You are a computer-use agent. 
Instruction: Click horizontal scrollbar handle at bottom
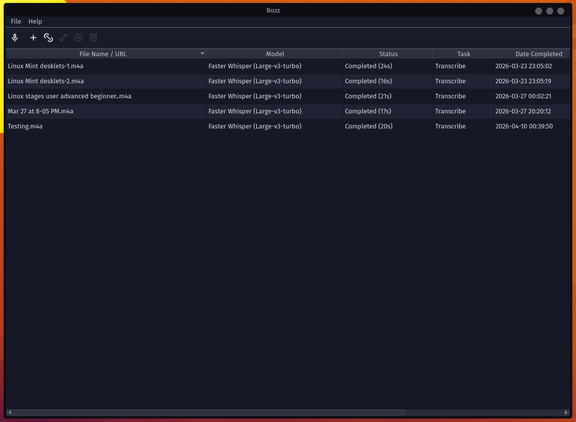pos(209,412)
